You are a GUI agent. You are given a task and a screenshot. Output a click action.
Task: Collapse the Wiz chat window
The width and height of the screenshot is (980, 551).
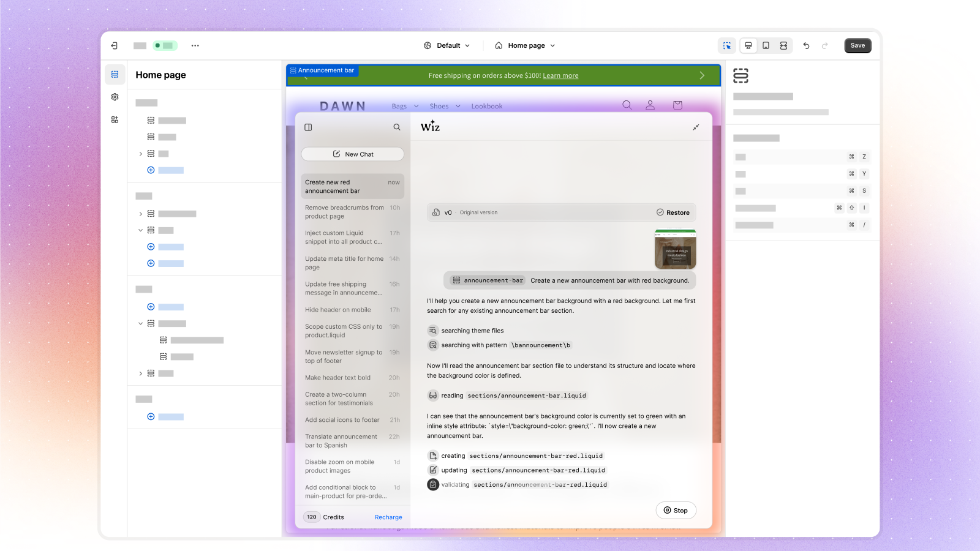(696, 127)
